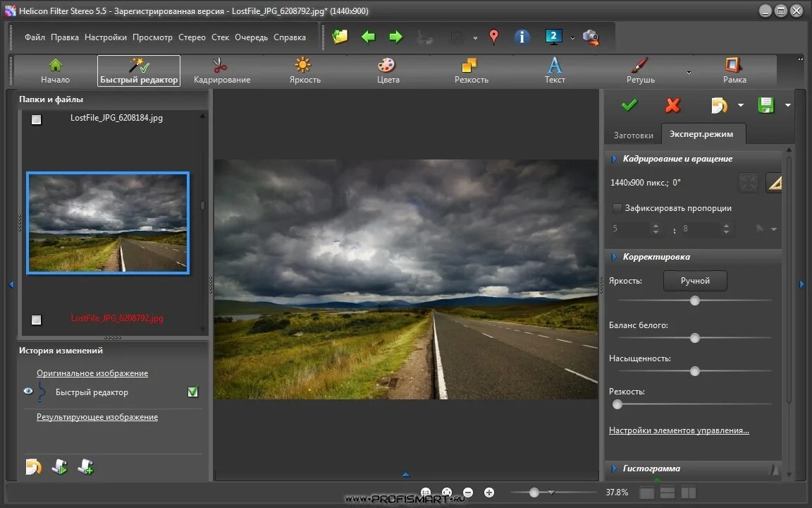Click the monitor number 2 icon
The height and width of the screenshot is (508, 812).
[x=553, y=37]
